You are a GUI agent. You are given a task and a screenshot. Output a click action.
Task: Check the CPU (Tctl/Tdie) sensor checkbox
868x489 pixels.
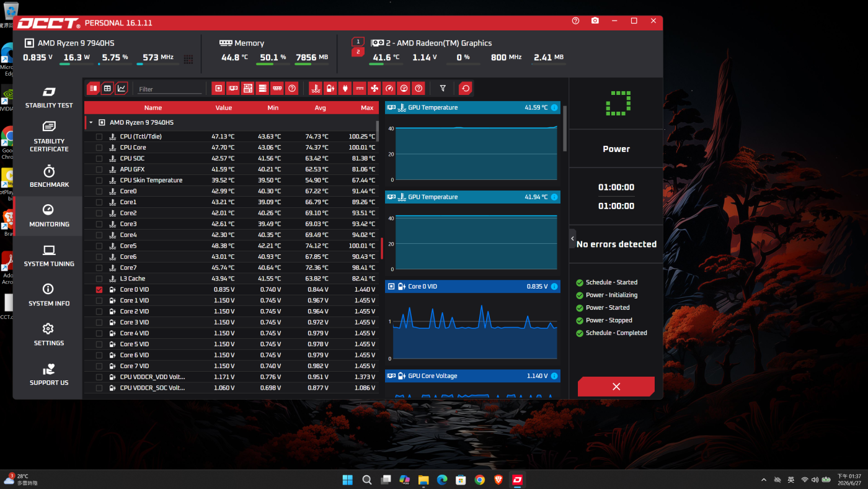[99, 137]
